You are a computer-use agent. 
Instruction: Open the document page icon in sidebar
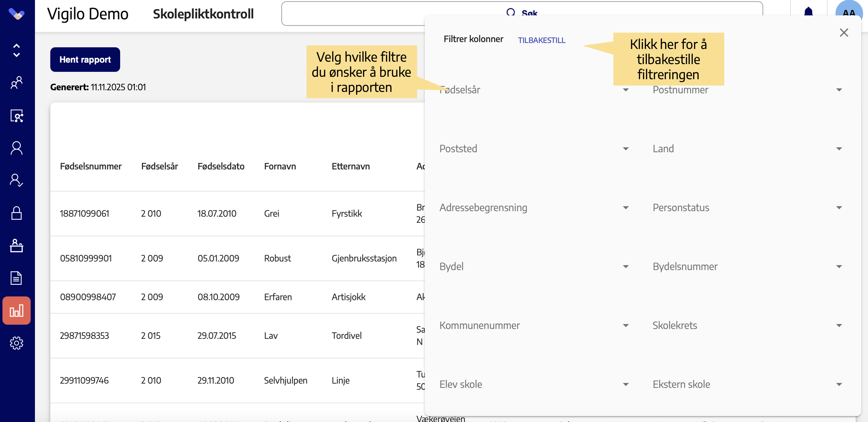tap(17, 278)
